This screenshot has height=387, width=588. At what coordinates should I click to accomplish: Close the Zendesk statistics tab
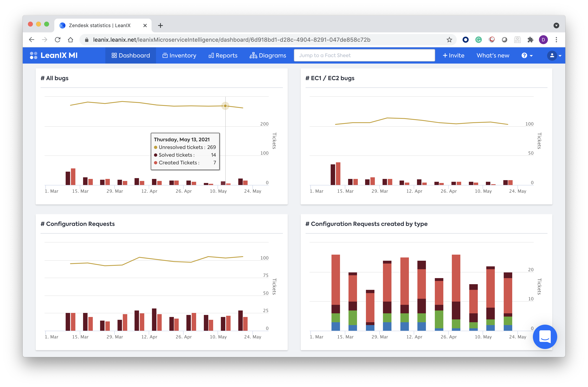145,26
